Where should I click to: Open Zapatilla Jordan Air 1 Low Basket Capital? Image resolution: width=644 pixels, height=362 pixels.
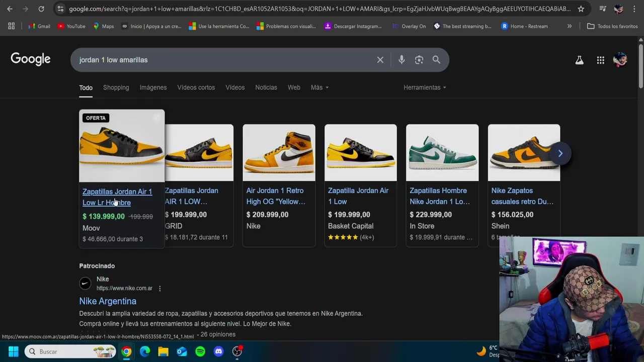click(x=358, y=196)
